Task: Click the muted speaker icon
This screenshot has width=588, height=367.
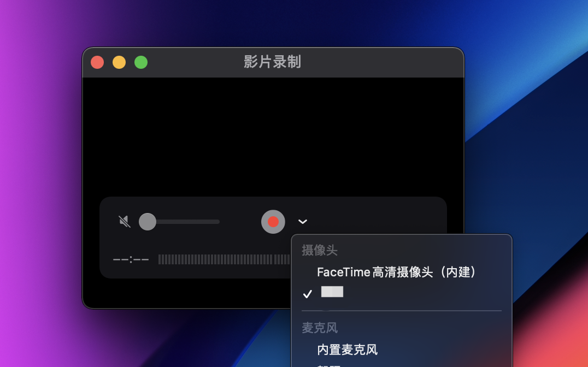Action: (x=125, y=222)
